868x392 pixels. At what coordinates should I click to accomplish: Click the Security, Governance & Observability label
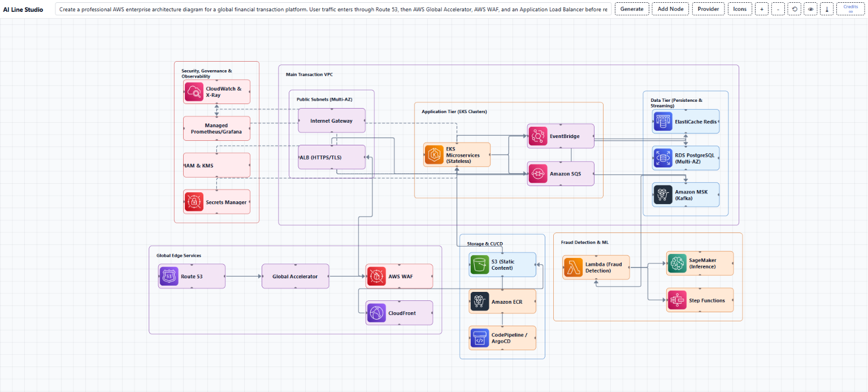pos(207,74)
